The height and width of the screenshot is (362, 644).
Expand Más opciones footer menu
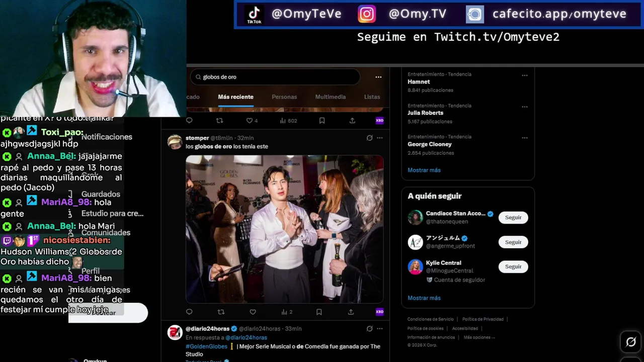[479, 337]
